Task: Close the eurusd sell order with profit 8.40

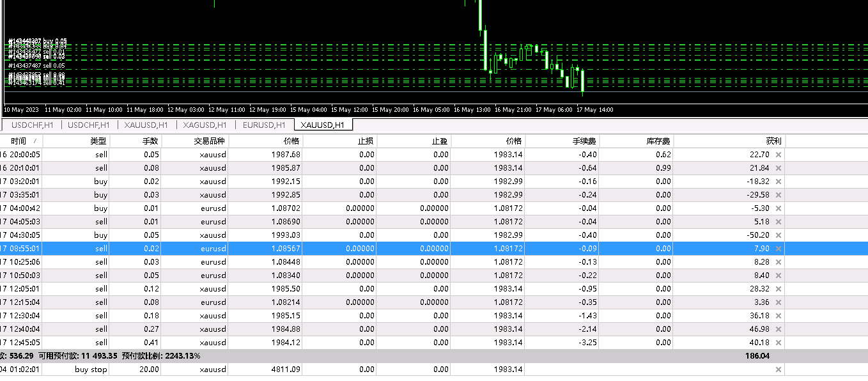Action: coord(778,276)
